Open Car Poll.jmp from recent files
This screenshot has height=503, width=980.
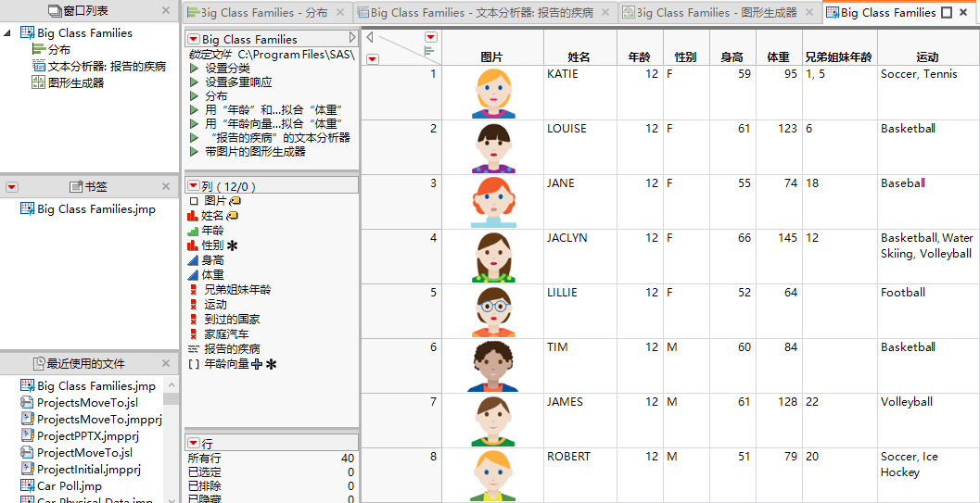(69, 486)
